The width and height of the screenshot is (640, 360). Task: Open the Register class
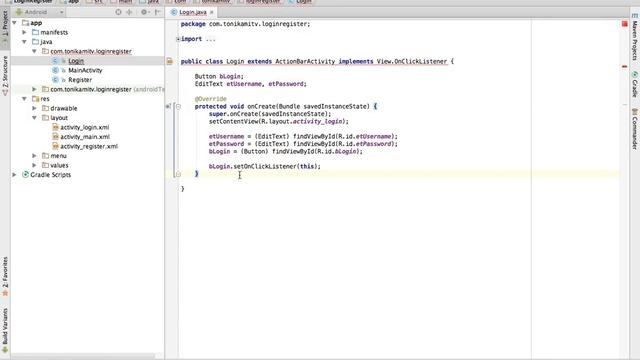80,80
